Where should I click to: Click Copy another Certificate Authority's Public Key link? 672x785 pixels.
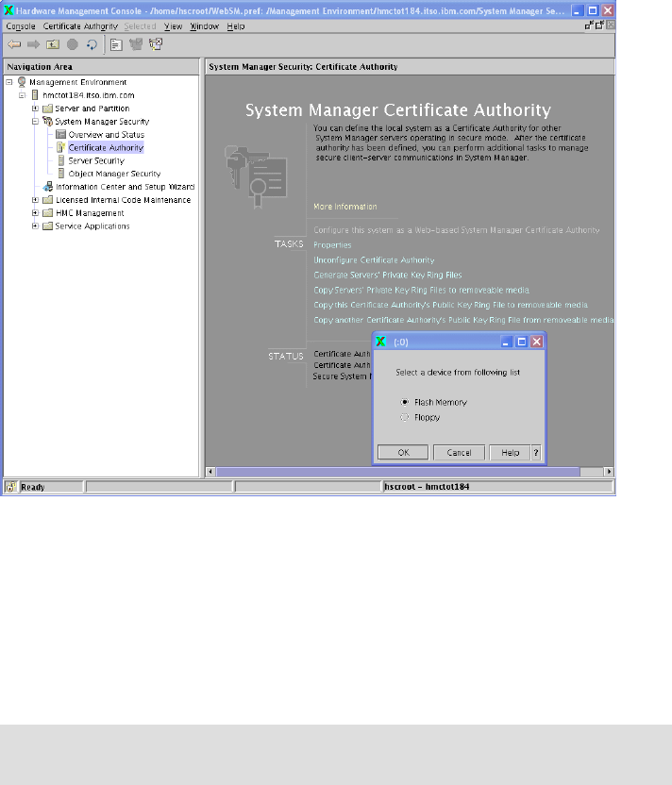coord(463,320)
